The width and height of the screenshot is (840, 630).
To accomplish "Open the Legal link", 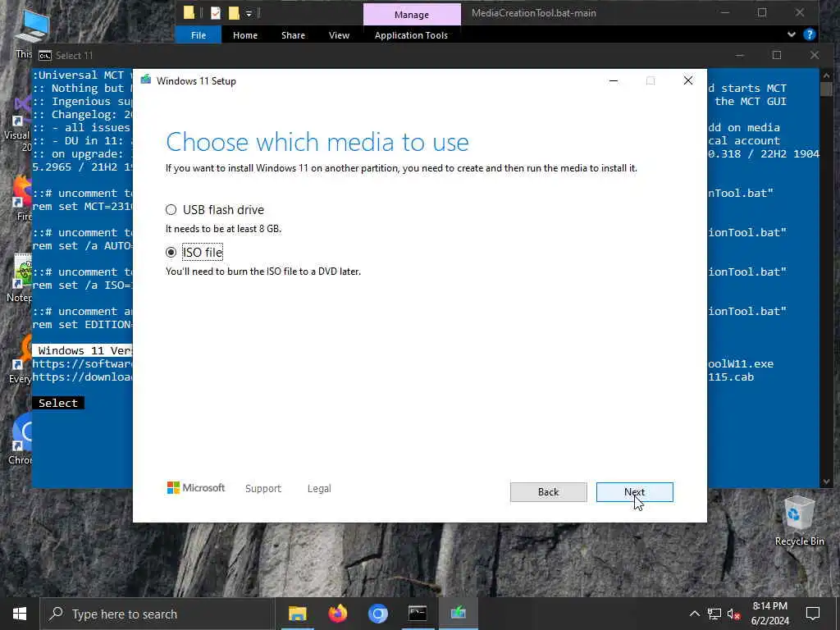I will click(319, 489).
